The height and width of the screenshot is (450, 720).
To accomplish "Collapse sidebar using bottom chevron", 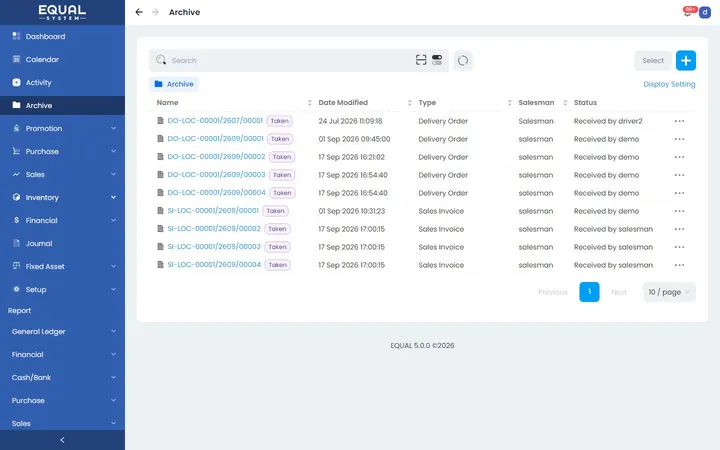I will click(x=62, y=440).
